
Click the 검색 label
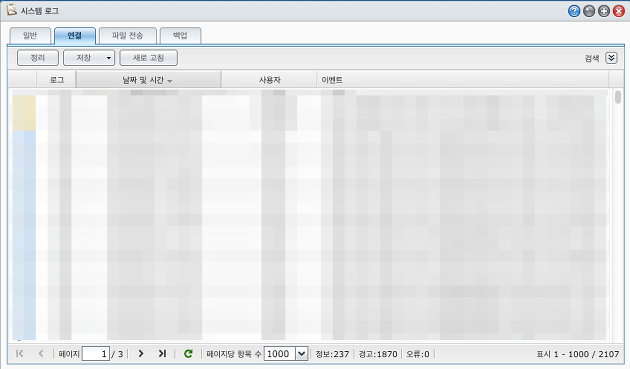591,59
